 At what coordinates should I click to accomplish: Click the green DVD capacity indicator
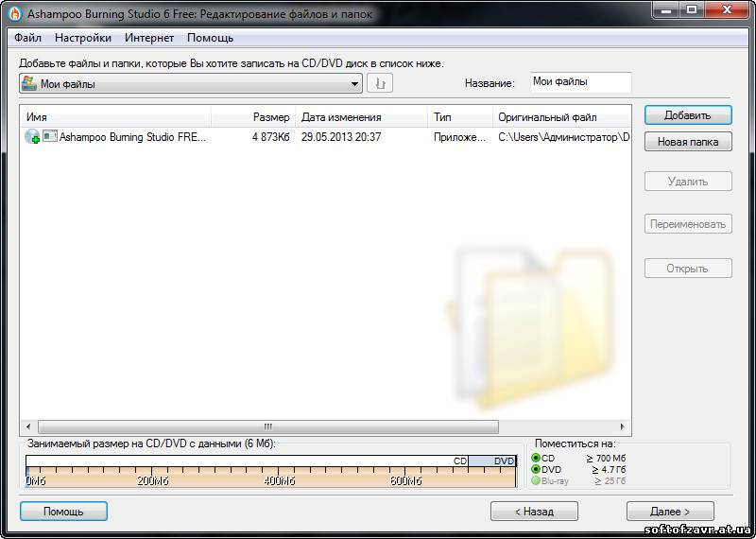pos(536,469)
